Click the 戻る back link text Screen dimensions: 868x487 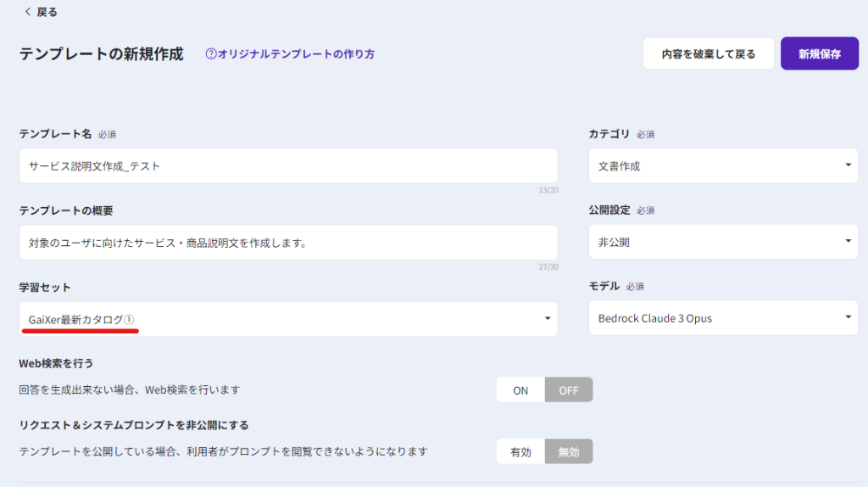pyautogui.click(x=47, y=12)
